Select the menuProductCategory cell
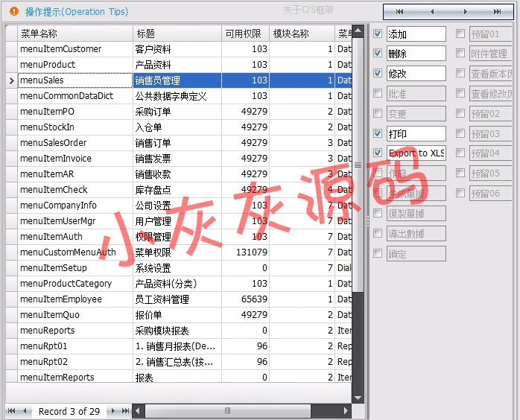 [75, 284]
